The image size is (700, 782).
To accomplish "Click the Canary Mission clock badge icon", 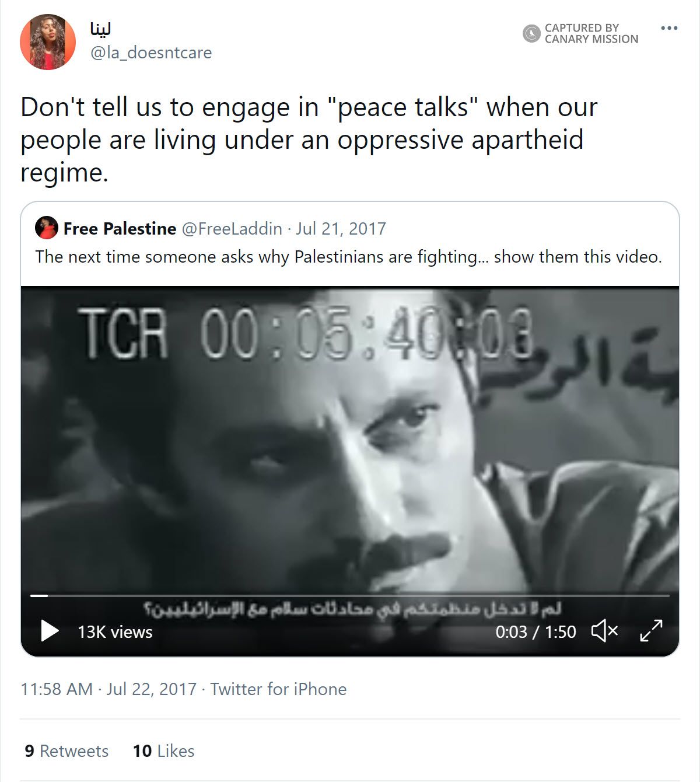I will [x=531, y=33].
